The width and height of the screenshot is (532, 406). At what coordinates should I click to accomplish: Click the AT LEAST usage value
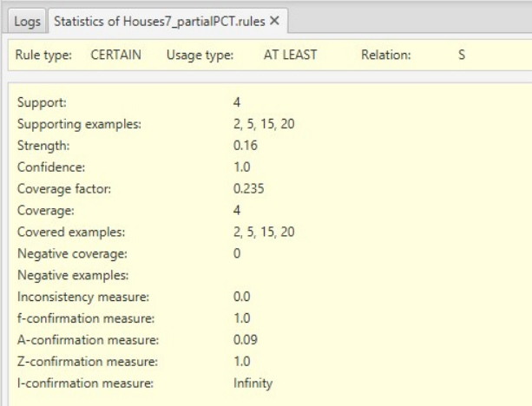tap(290, 55)
